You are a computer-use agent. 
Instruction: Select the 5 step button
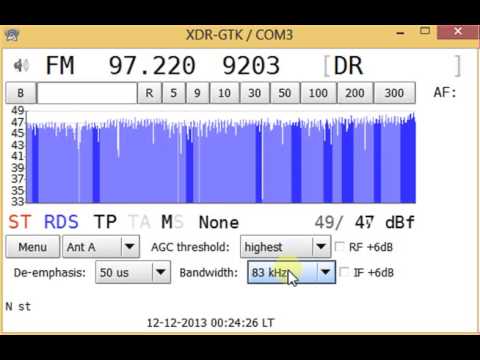(x=173, y=93)
